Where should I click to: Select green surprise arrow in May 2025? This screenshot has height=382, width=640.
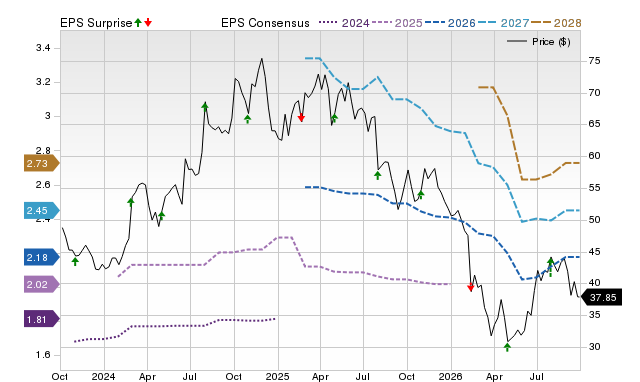(334, 118)
